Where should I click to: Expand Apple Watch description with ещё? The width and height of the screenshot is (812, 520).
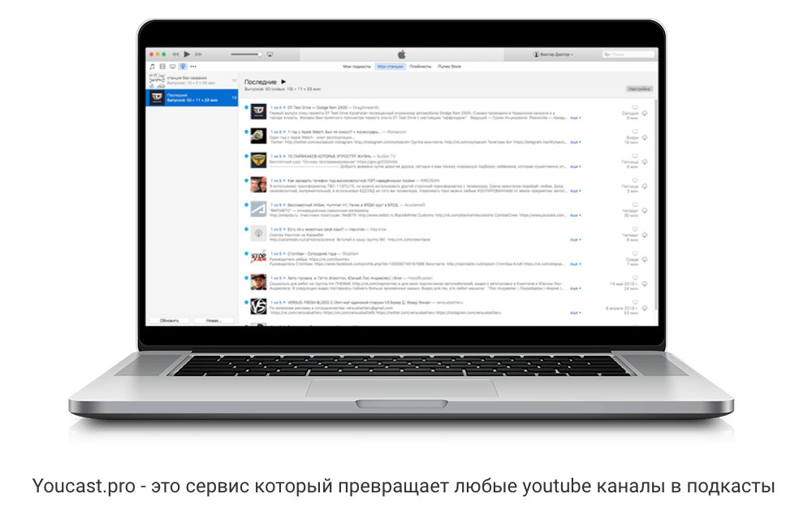576,142
